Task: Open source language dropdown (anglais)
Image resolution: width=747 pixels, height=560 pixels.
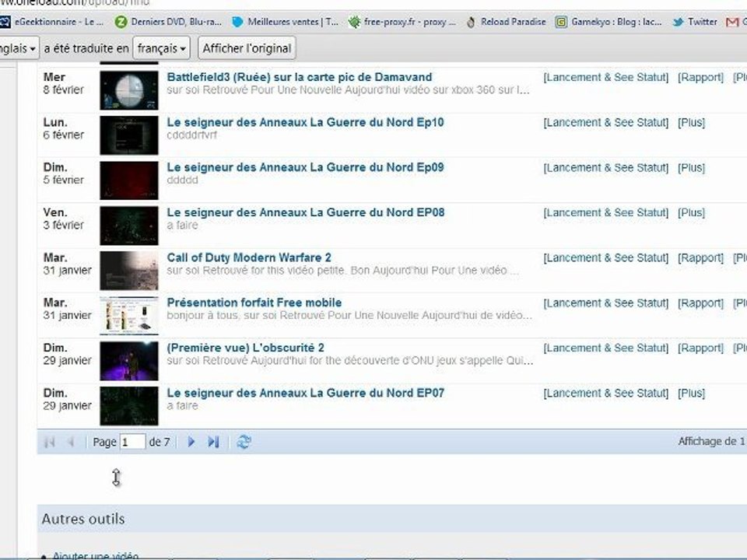Action: [x=18, y=48]
